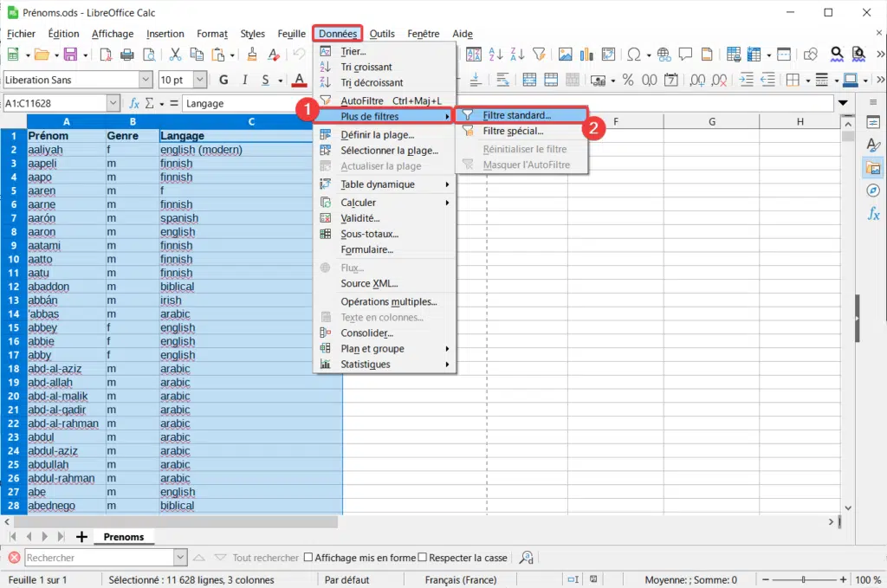Screen dimensions: 887x588
Task: Click the Bold G formatting icon
Action: 224,80
